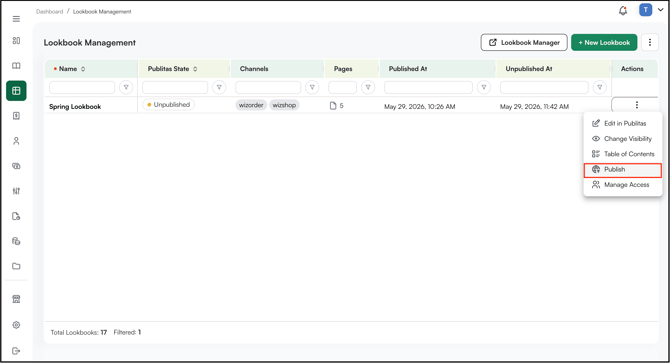Open the hamburger menu icon
Screen dimensions: 670x363
click(16, 19)
